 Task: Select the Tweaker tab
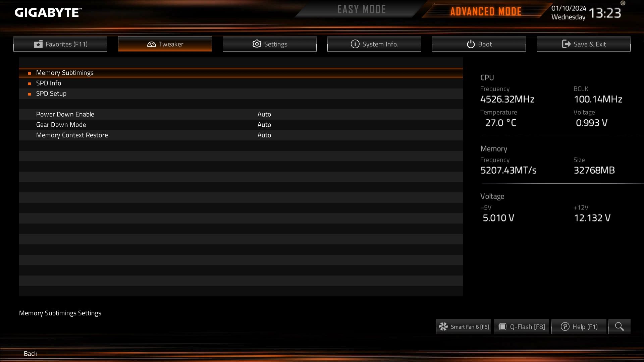coord(165,44)
